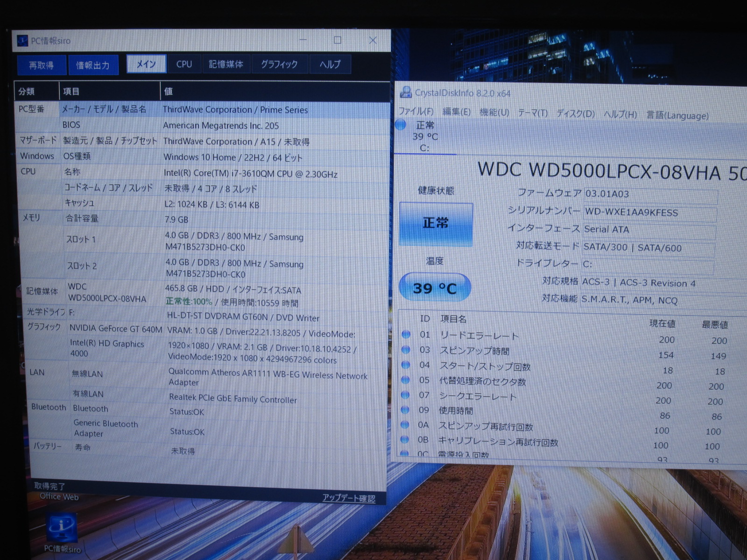Image resolution: width=747 pixels, height=560 pixels.
Task: Select the '7.9 GB' total memory value
Action: pyautogui.click(x=176, y=219)
